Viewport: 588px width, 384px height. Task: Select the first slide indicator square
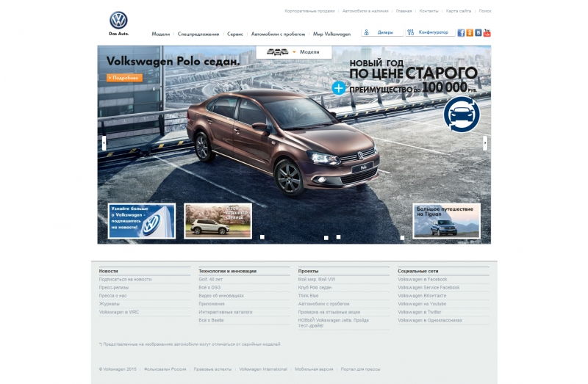(x=262, y=237)
